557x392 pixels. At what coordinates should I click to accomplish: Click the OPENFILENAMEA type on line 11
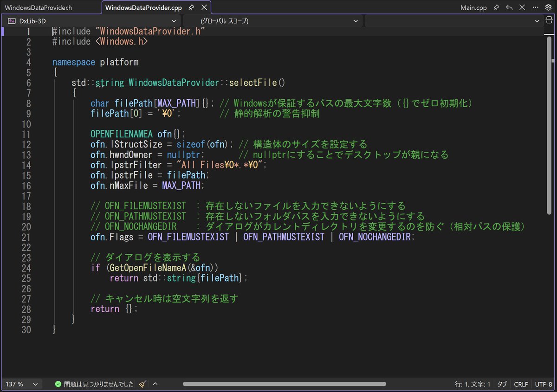click(122, 134)
